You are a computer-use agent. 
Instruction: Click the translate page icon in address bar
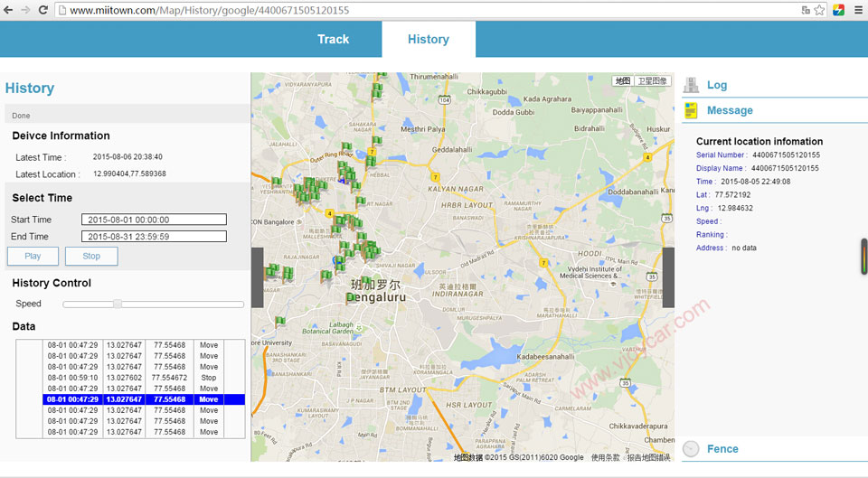(806, 10)
